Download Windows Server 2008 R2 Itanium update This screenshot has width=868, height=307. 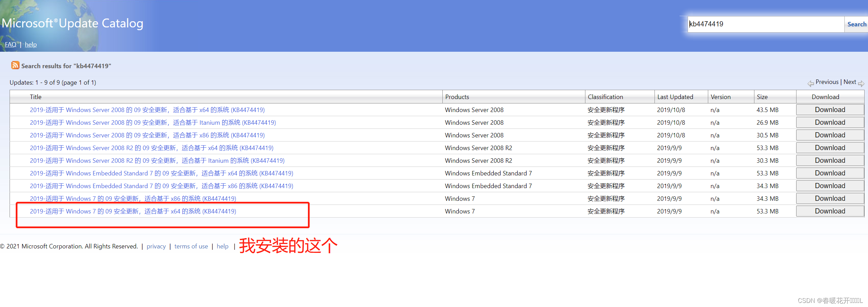pos(830,160)
